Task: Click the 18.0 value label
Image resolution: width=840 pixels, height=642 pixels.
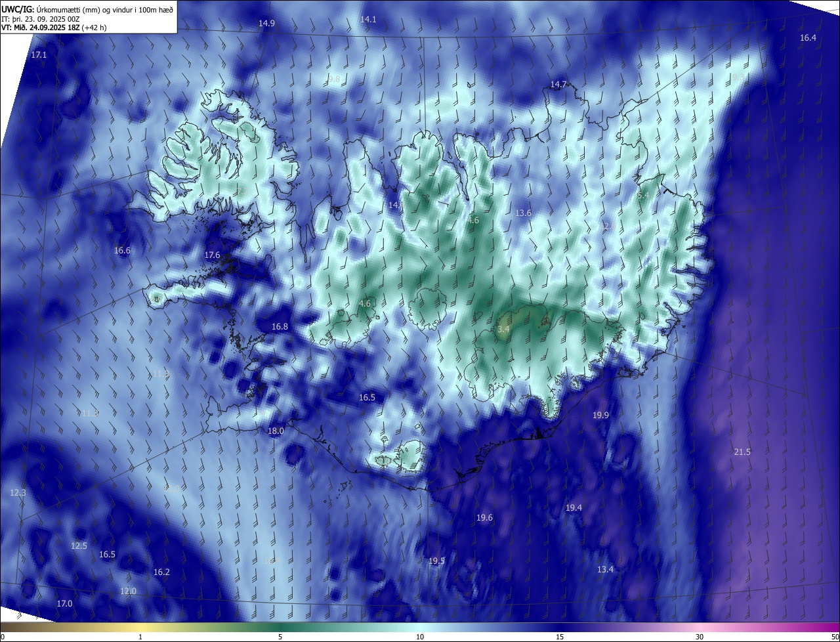Action: [276, 431]
